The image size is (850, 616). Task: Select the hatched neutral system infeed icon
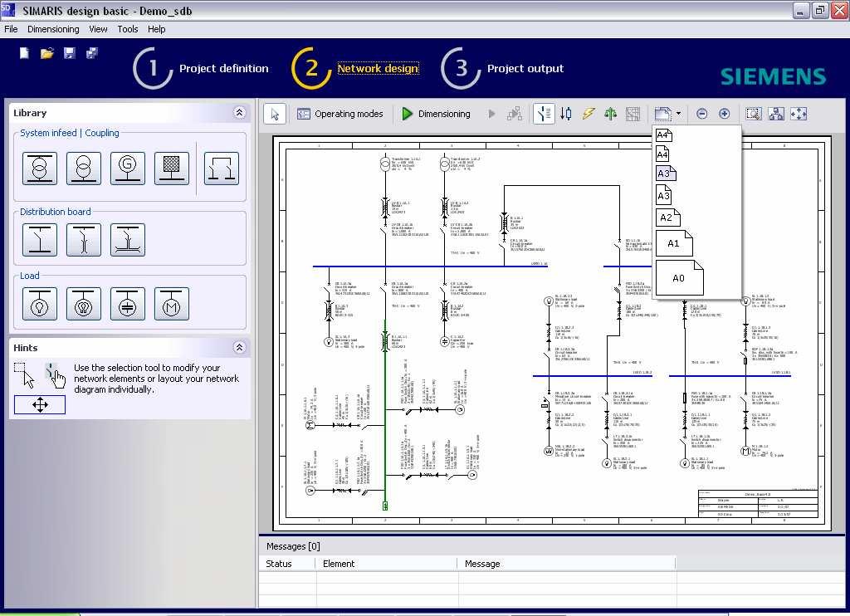coord(172,168)
